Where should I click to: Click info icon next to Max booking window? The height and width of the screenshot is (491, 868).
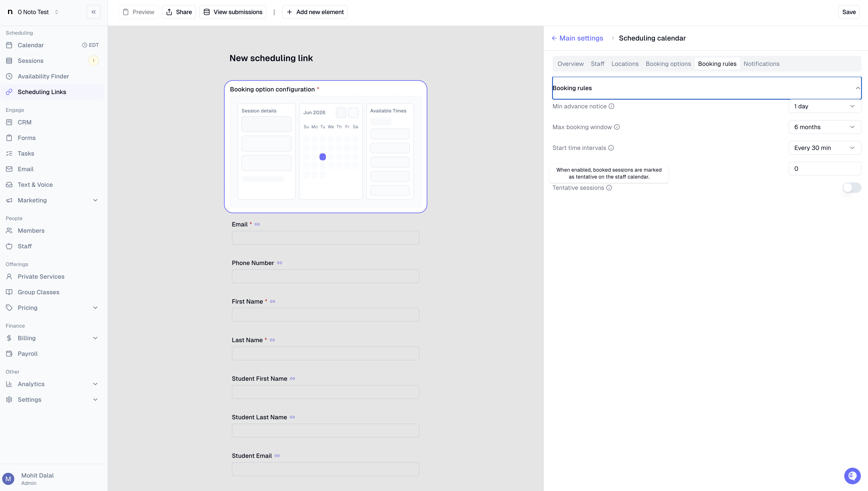click(x=617, y=127)
